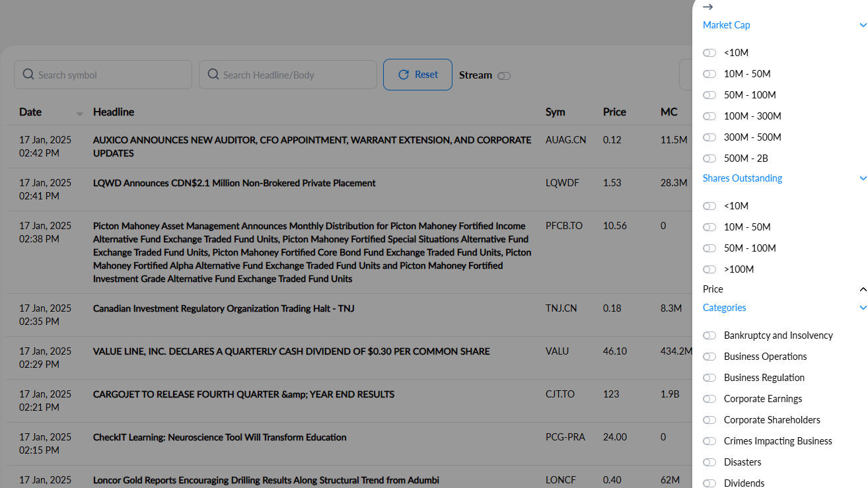Open the AUXICO new auditor headline

tap(312, 147)
